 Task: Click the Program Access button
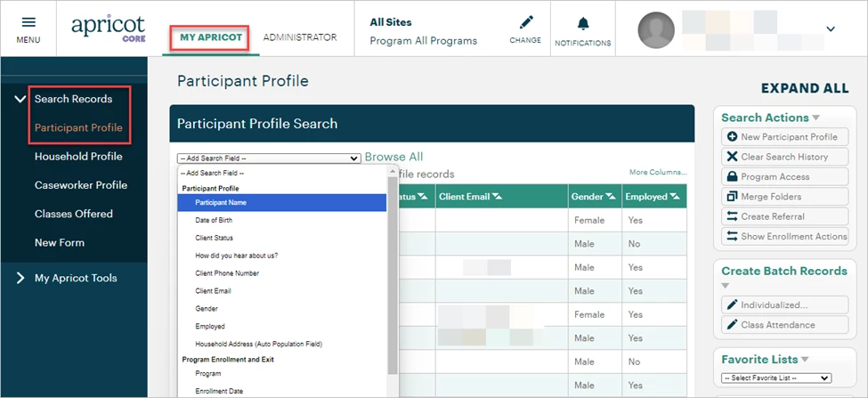click(x=785, y=177)
